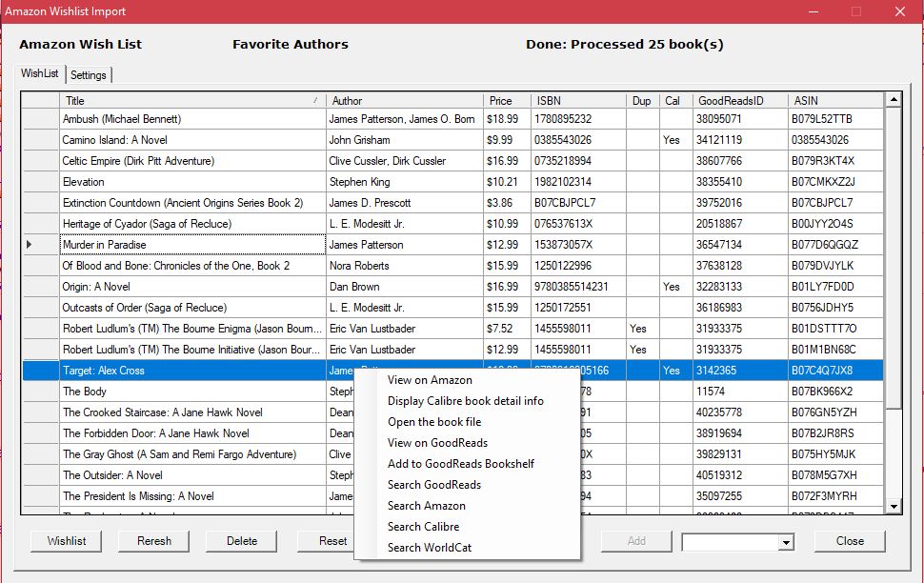Choose Search Amazon menu entry
Viewport: 924px width, 583px height.
tap(467, 506)
